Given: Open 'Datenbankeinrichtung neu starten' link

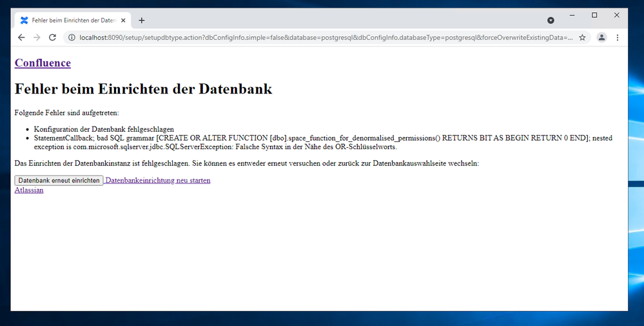Looking at the screenshot, I should pos(158,181).
